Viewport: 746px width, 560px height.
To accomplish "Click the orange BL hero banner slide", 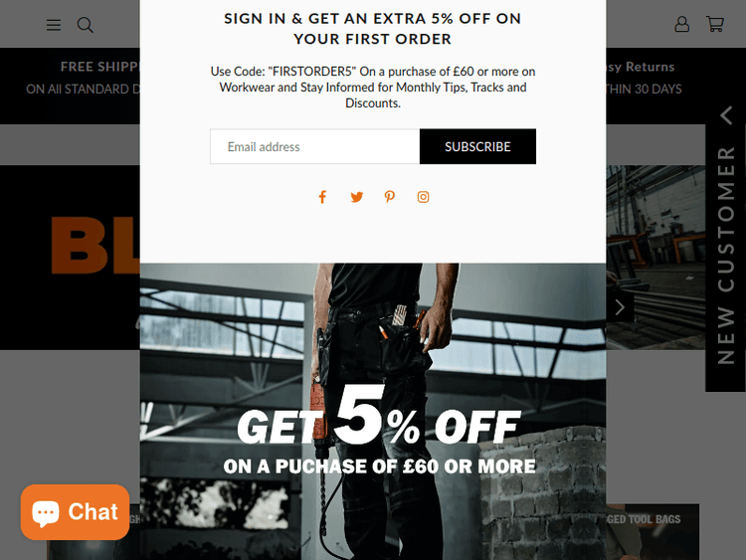I will click(70, 258).
